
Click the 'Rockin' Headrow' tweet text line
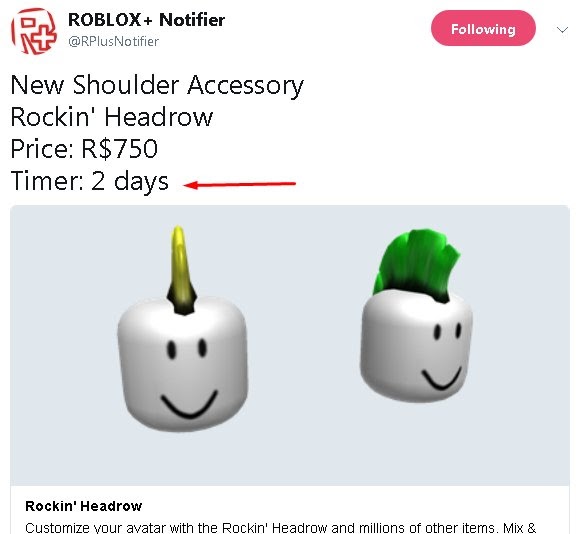click(112, 117)
